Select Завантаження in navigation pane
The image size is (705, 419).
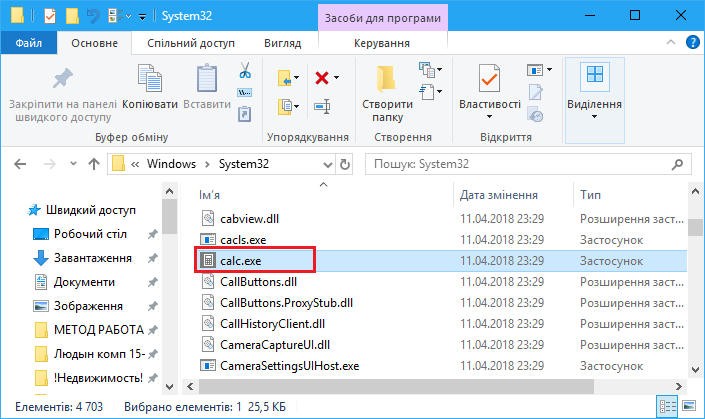[93, 258]
